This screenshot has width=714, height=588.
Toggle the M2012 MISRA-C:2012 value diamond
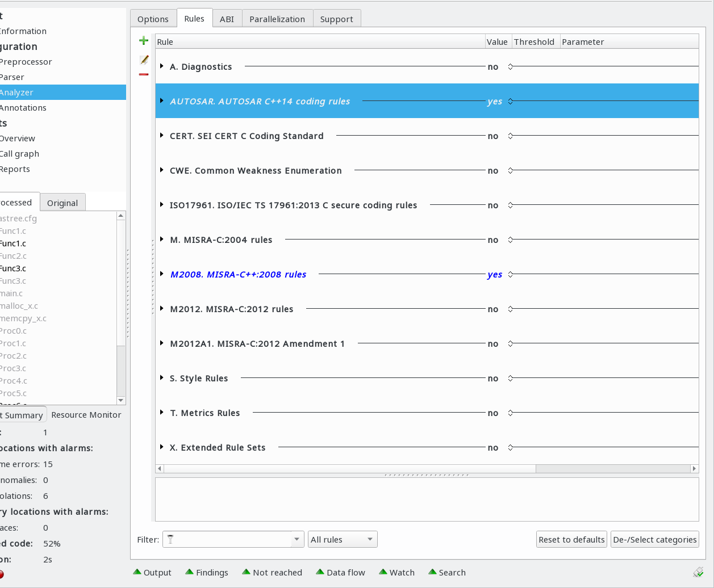(510, 309)
